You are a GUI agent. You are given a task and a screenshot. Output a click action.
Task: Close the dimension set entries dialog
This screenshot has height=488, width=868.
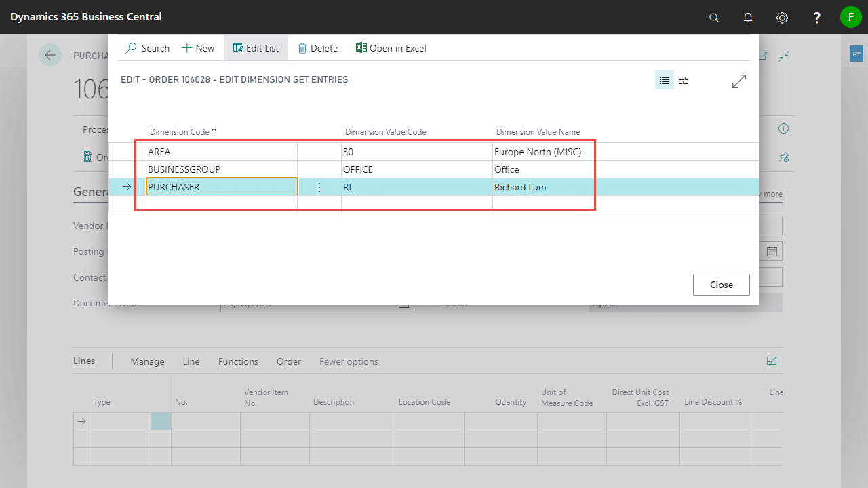coord(721,284)
